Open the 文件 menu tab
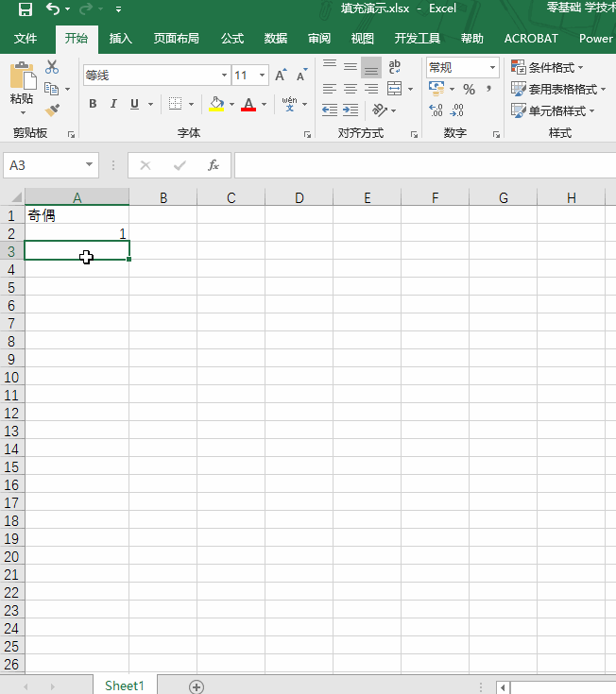Image resolution: width=616 pixels, height=694 pixels. point(26,39)
